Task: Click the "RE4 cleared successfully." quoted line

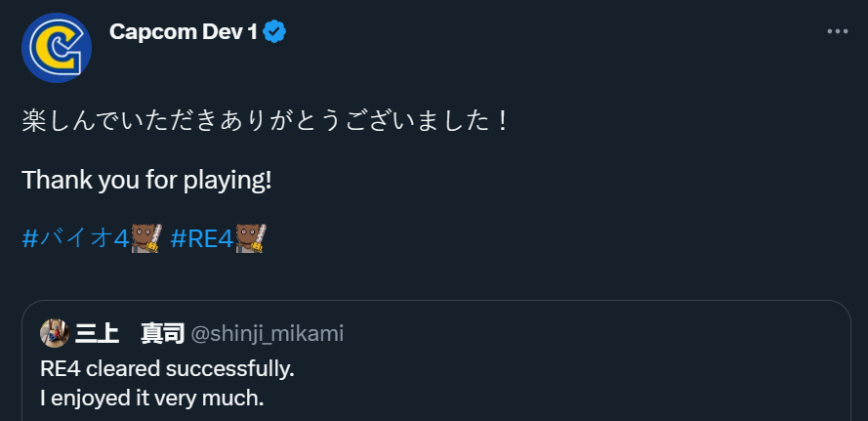Action: coord(167,370)
